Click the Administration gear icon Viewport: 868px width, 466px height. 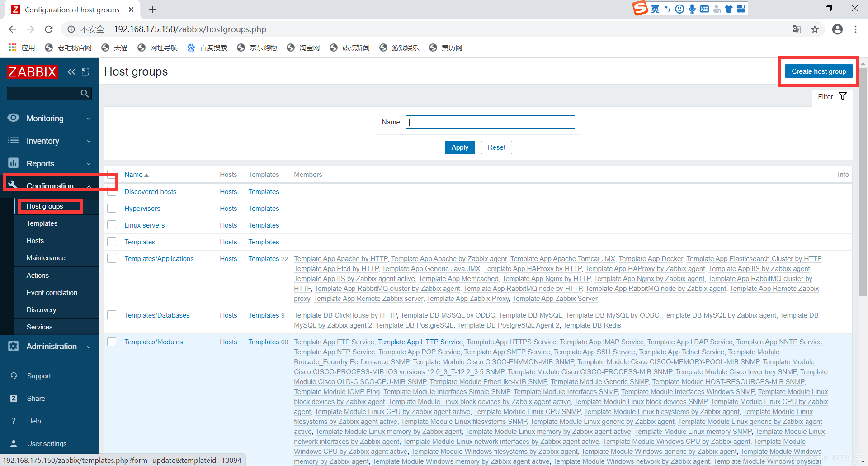(x=14, y=346)
